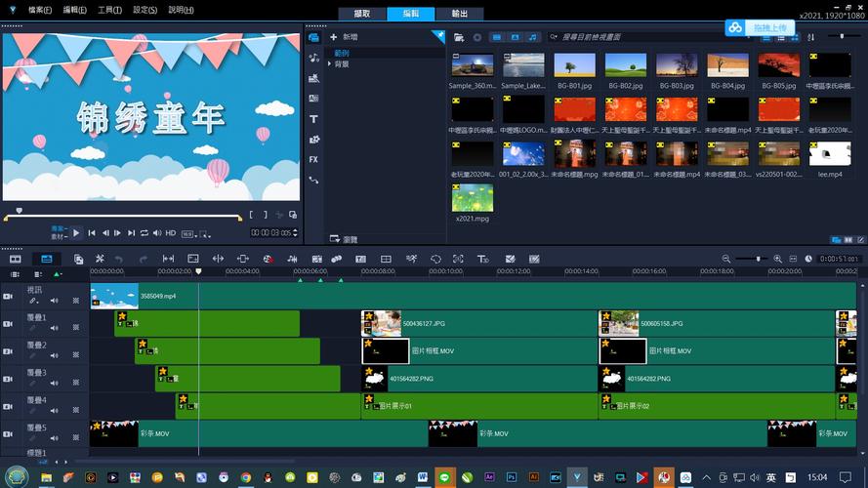Switch to Timeline view in timeline toolbar
Image resolution: width=868 pixels, height=488 pixels.
click(47, 259)
